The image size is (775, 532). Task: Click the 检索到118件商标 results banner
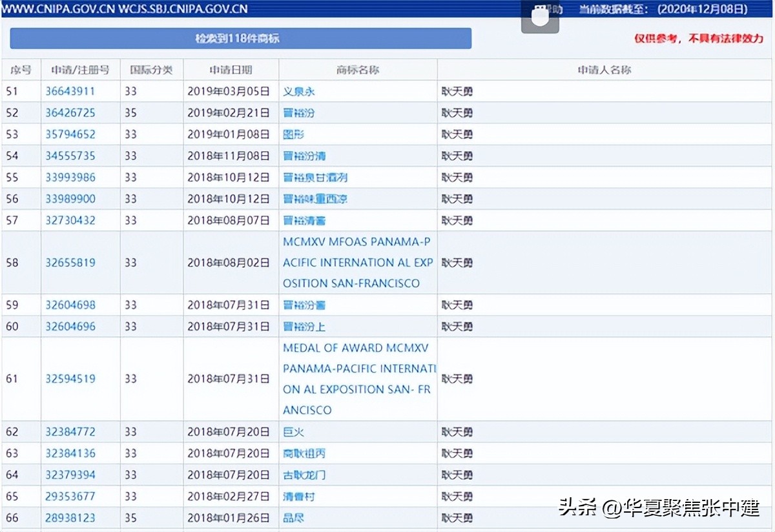[240, 39]
